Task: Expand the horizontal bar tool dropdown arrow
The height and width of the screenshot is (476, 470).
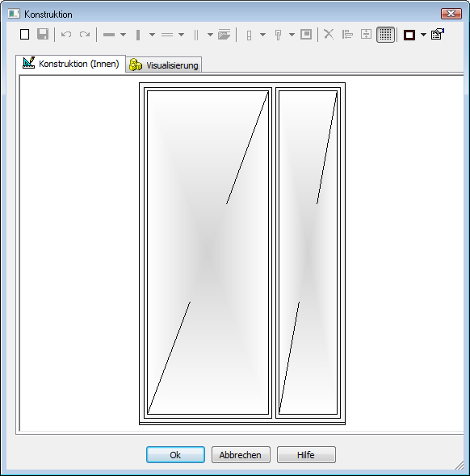Action: click(x=123, y=35)
